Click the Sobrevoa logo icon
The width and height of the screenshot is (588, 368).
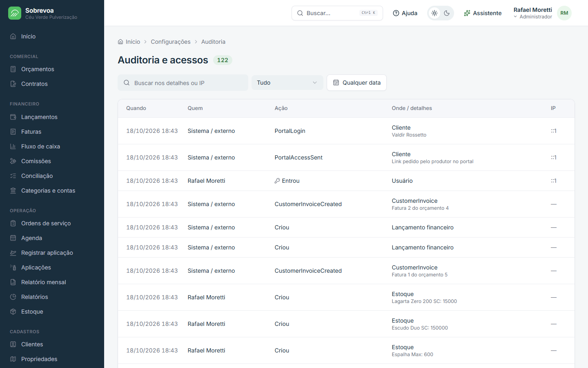15,13
